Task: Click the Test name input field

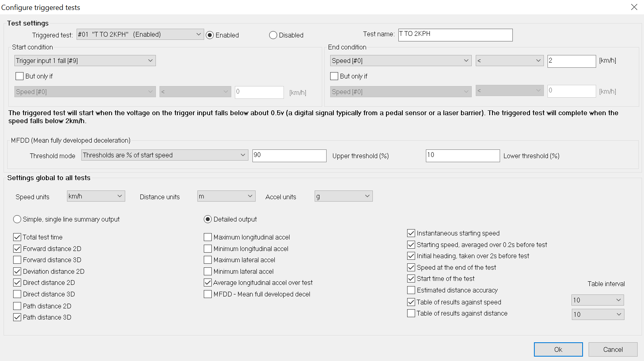Action: (455, 35)
